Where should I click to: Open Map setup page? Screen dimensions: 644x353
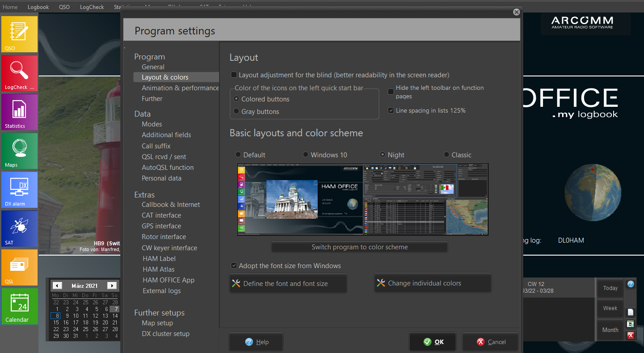(157, 323)
